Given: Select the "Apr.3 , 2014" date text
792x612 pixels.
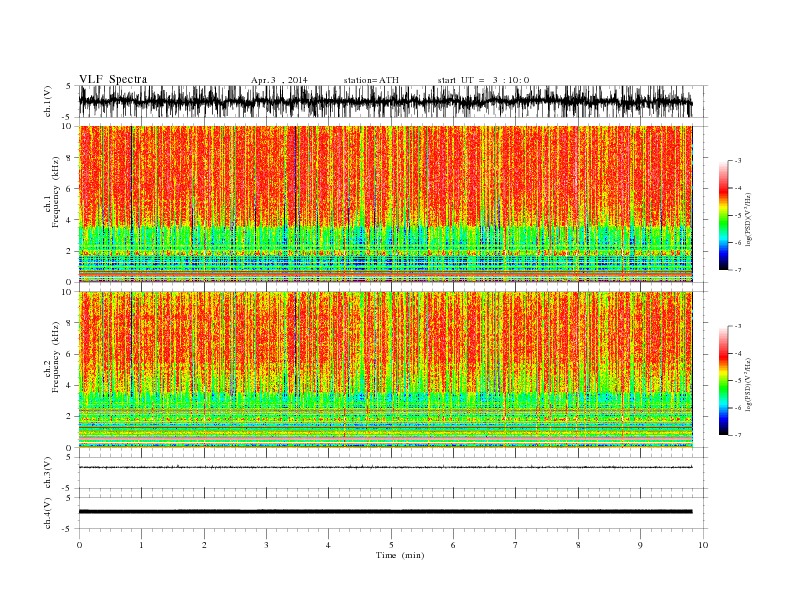Looking at the screenshot, I should [x=279, y=80].
